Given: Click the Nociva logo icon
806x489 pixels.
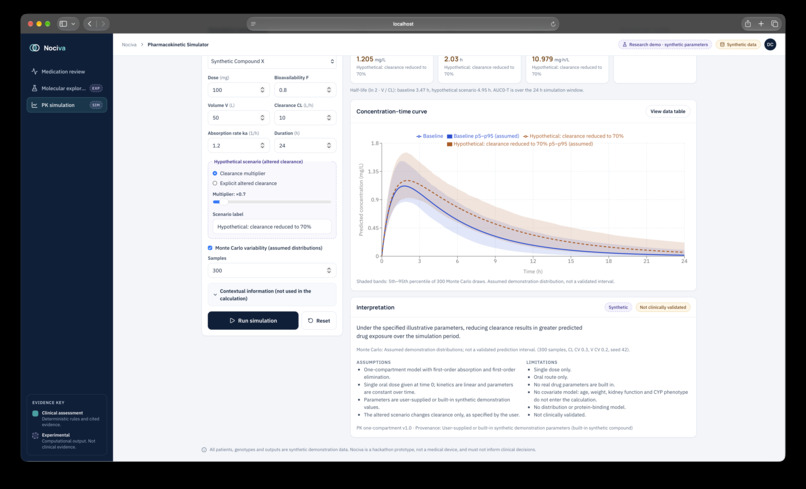Looking at the screenshot, I should point(34,48).
